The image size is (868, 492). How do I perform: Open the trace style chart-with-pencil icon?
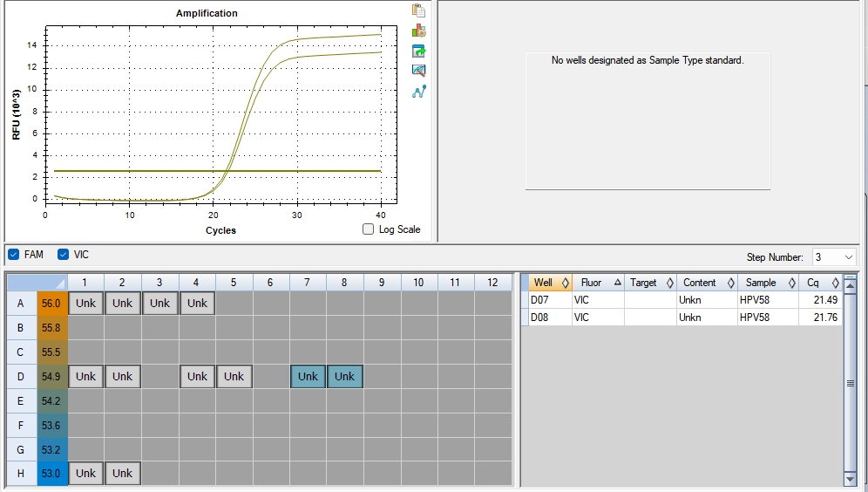(418, 71)
